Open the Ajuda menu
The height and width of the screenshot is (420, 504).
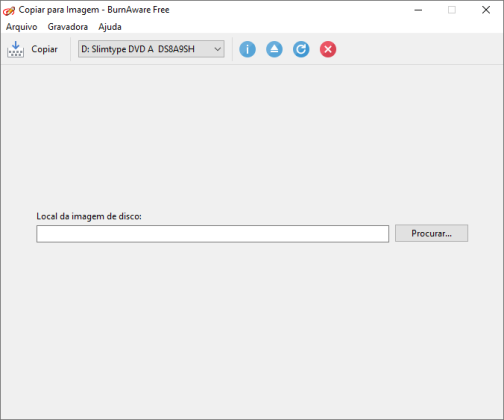[110, 27]
